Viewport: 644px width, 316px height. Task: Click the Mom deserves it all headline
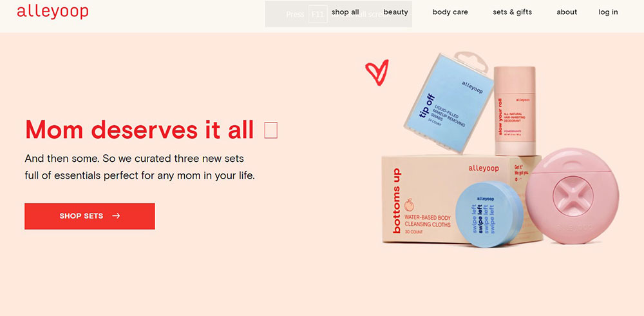coord(140,130)
